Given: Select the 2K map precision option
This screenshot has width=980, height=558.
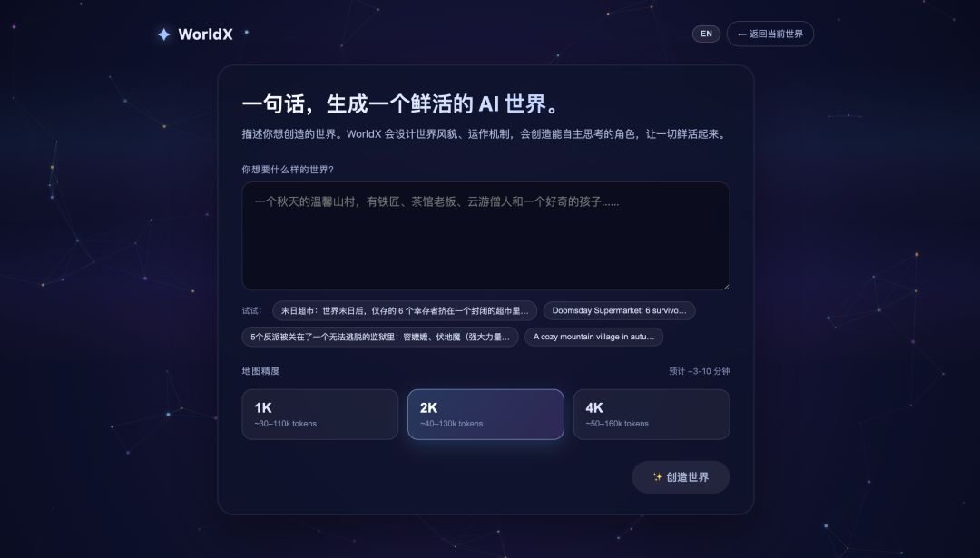Looking at the screenshot, I should point(485,415).
